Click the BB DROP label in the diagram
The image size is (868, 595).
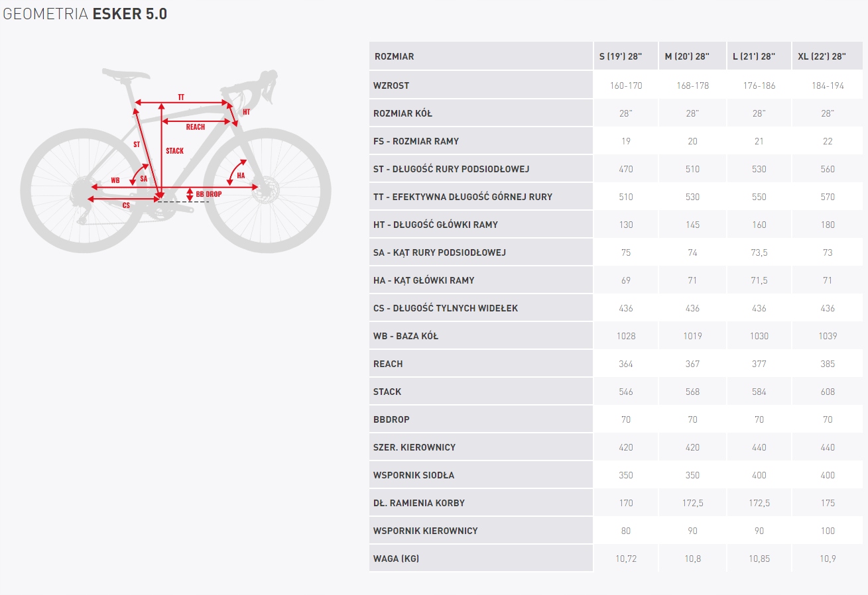coord(209,194)
